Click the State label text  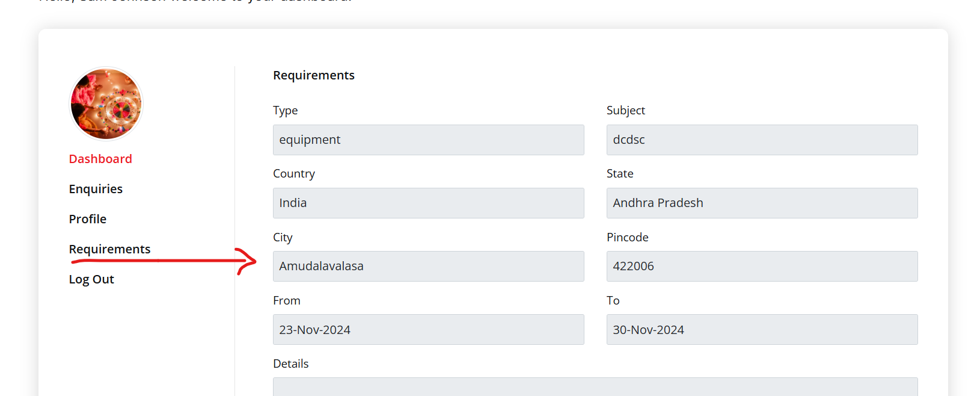pyautogui.click(x=620, y=173)
